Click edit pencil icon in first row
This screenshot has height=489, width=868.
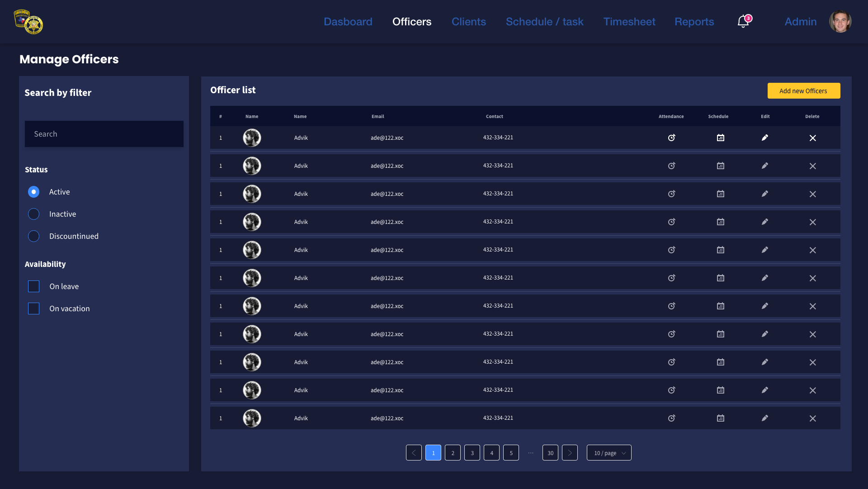pos(764,138)
